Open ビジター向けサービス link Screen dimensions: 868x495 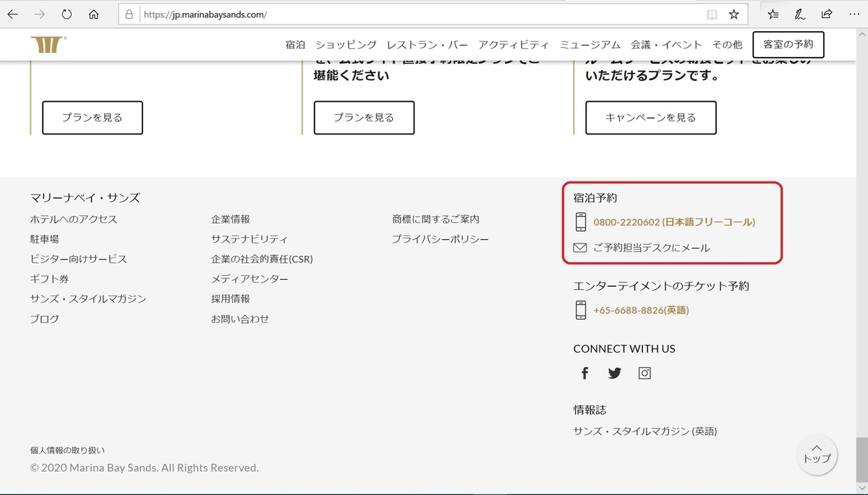[x=79, y=259]
